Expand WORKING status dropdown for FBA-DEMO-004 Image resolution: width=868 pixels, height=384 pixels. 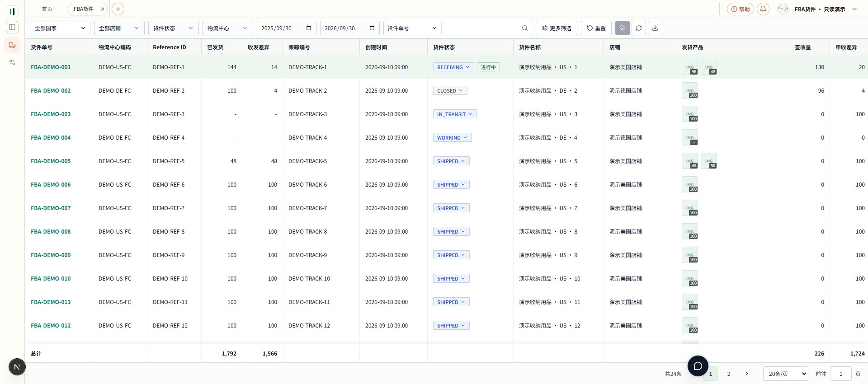click(x=453, y=137)
